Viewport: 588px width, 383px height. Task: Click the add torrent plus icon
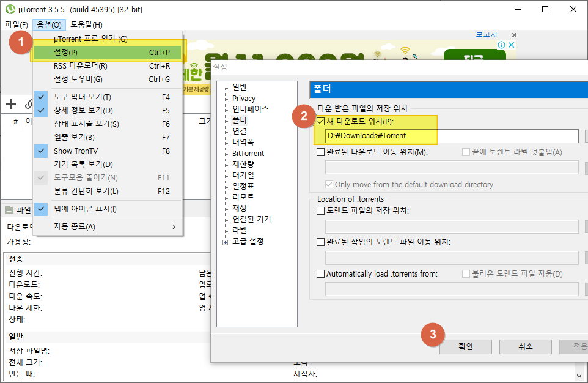[11, 104]
